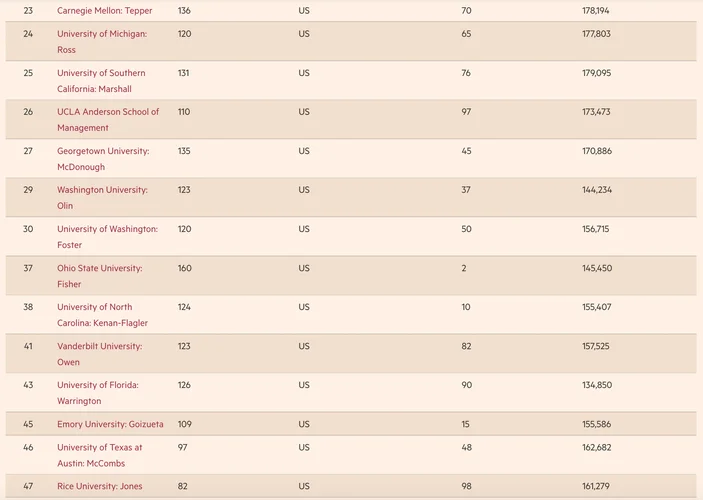Open Rice University: Jones link
This screenshot has width=703, height=500.
(100, 486)
